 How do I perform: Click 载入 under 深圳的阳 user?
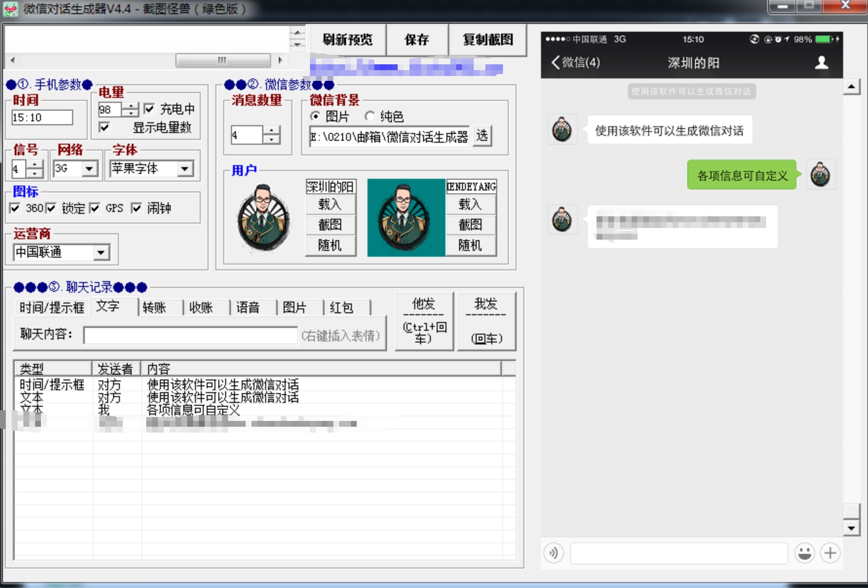(330, 204)
